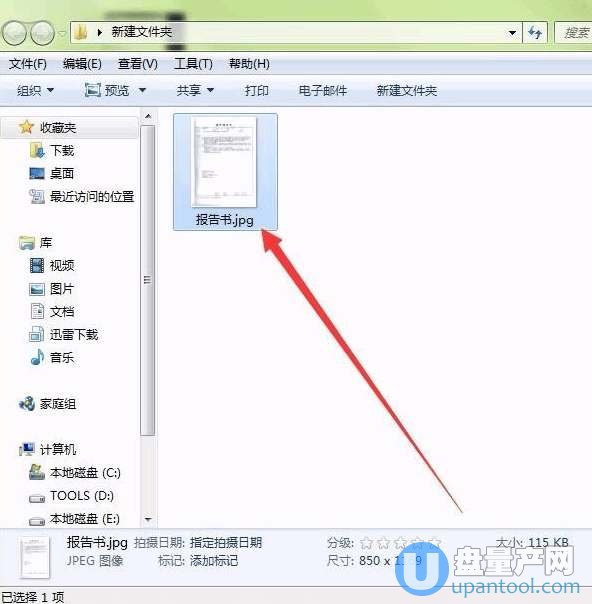
Task: Open the 共享 dropdown
Action: 195,91
